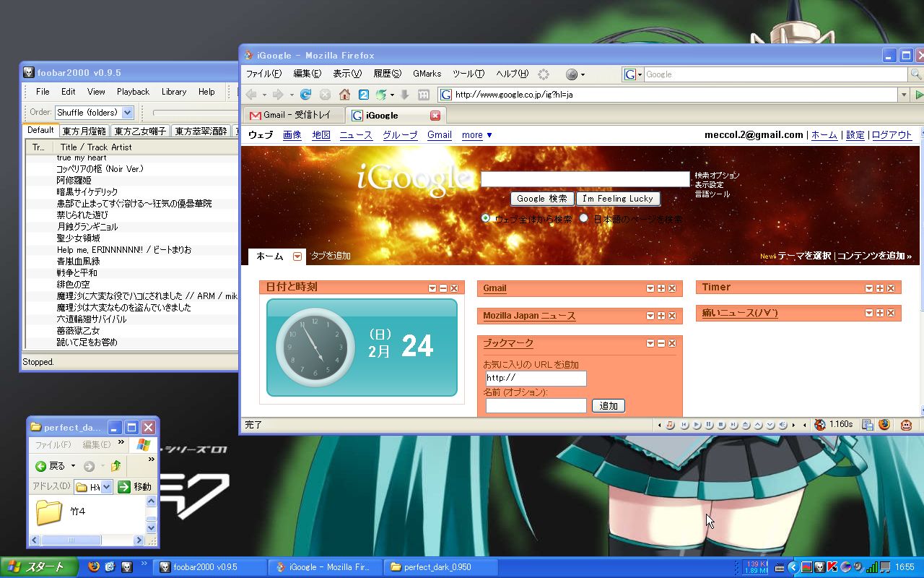Image resolution: width=924 pixels, height=578 pixels.
Task: Open the 画像 link
Action: pos(292,135)
